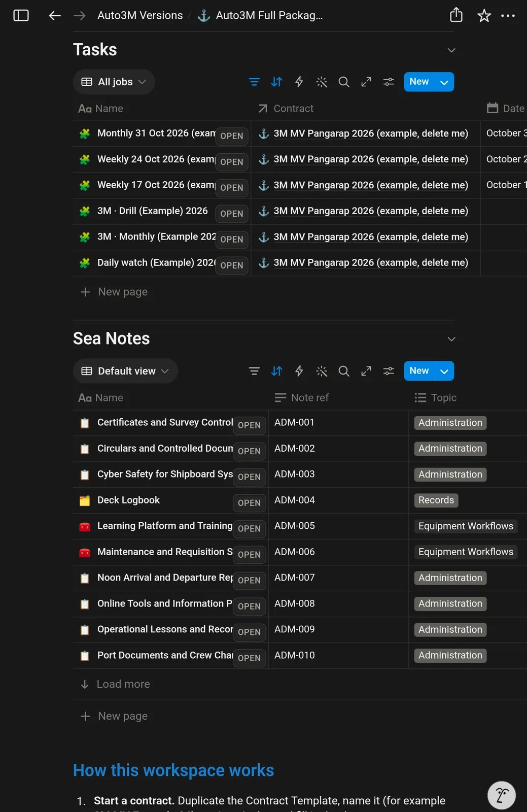Open the Default view dropdown
The width and height of the screenshot is (527, 812).
pos(125,371)
